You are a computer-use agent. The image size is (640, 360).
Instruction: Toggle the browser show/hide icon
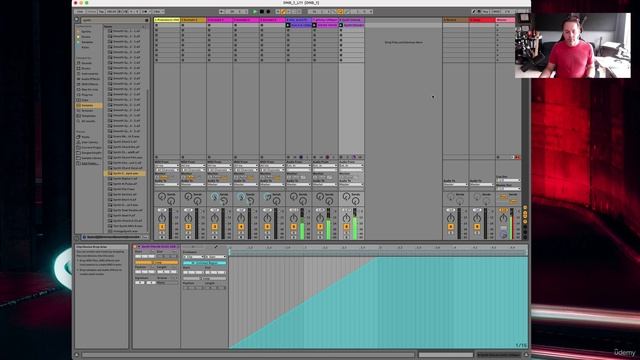coord(76,20)
